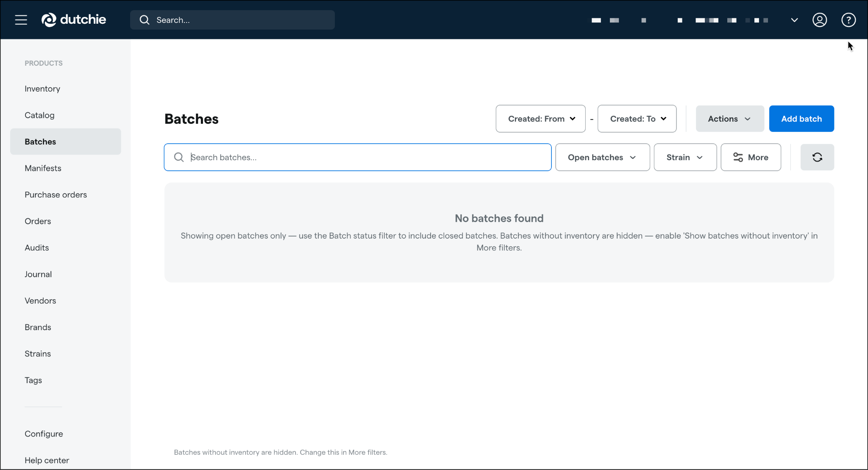Expand the location selector chevron in header
The width and height of the screenshot is (868, 470).
[795, 20]
